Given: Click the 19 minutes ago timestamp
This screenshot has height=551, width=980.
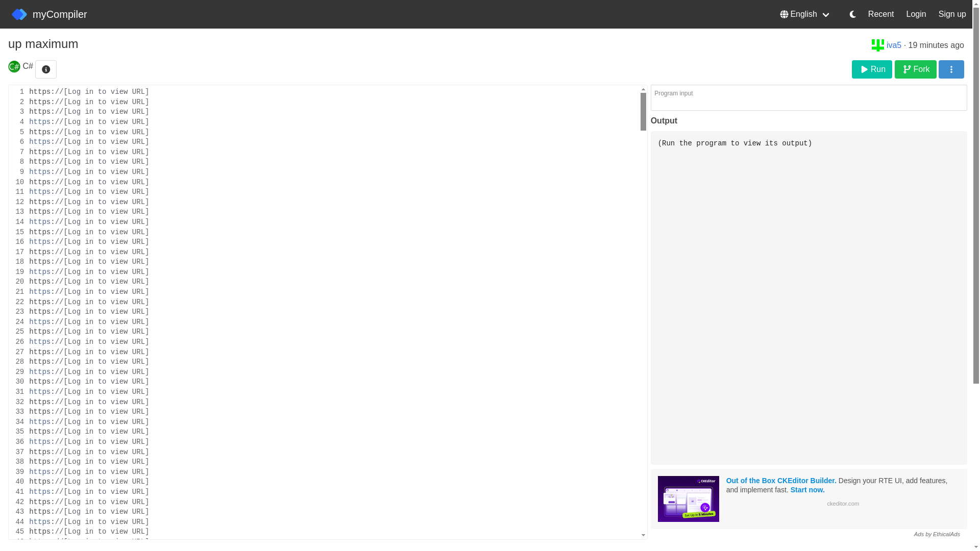Looking at the screenshot, I should click(x=936, y=45).
